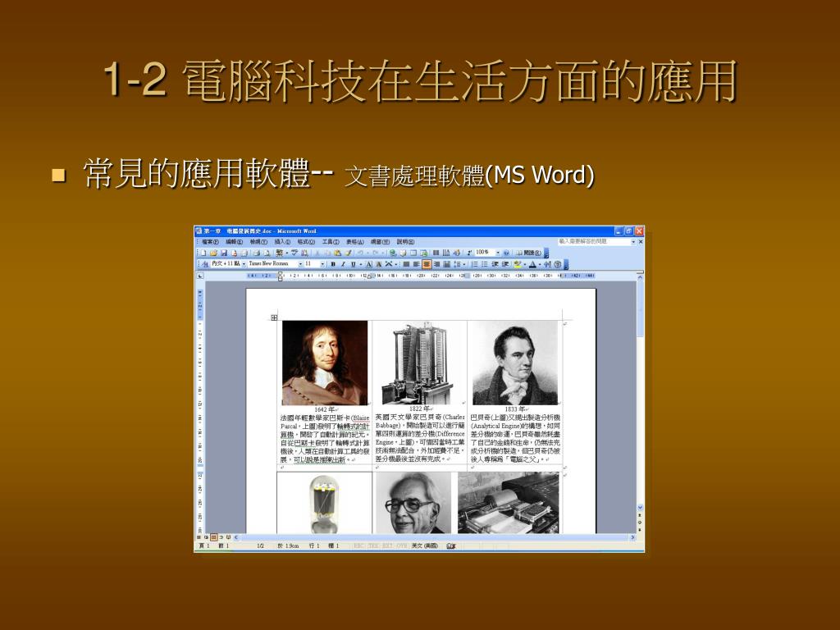Select the Pascal portrait image
The image size is (840, 630).
tap(325, 363)
